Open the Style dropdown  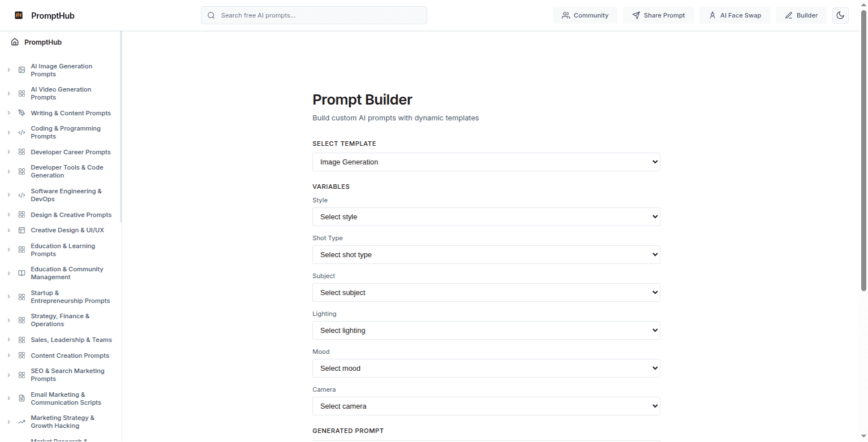coord(486,217)
